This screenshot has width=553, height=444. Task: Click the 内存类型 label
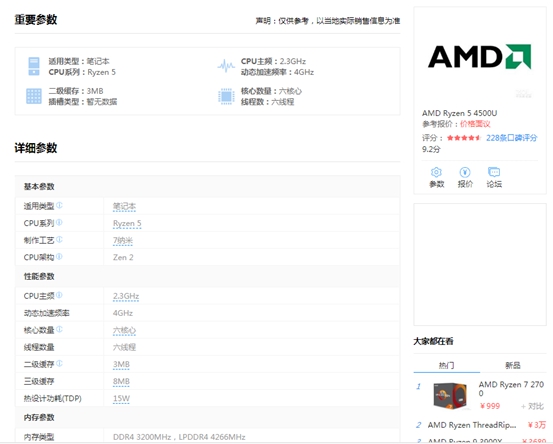(x=39, y=437)
